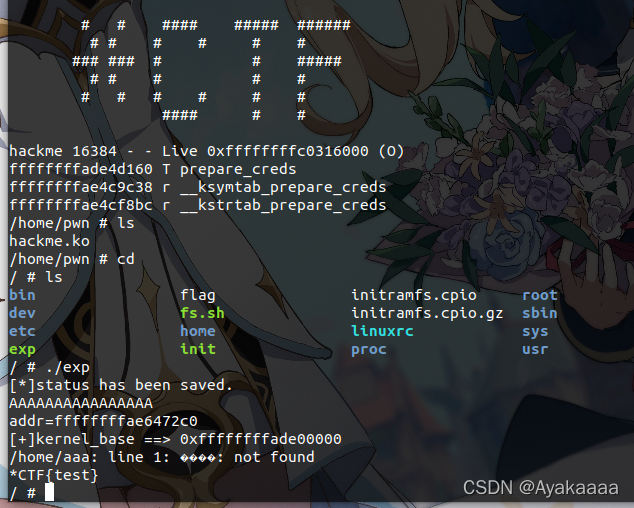
Task: Select the green 'init' file name
Action: tap(198, 349)
